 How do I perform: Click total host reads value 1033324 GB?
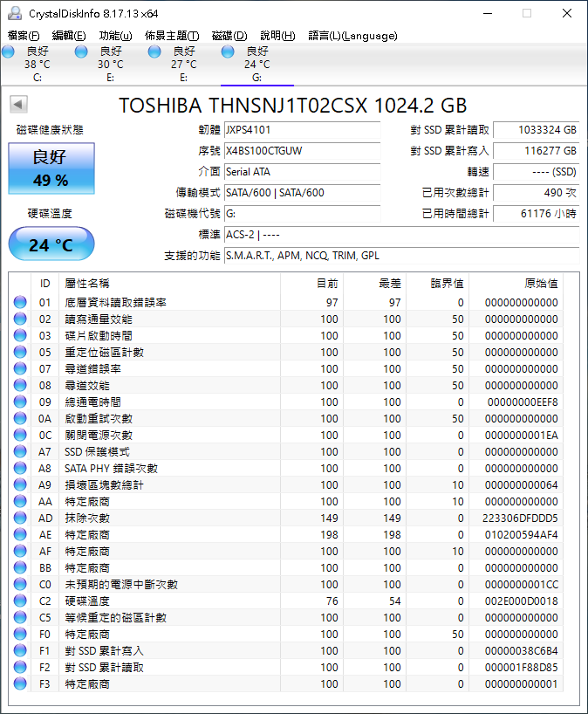[x=537, y=130]
